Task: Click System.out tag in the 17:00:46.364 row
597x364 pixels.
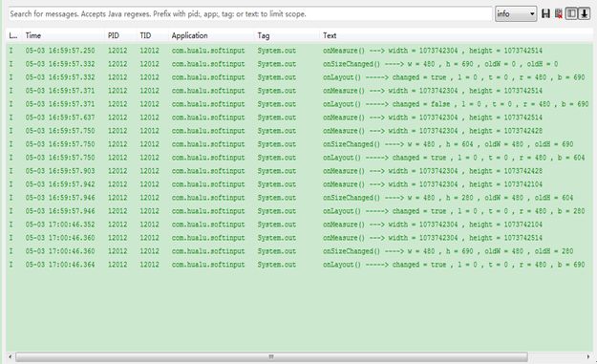Action: [277, 265]
